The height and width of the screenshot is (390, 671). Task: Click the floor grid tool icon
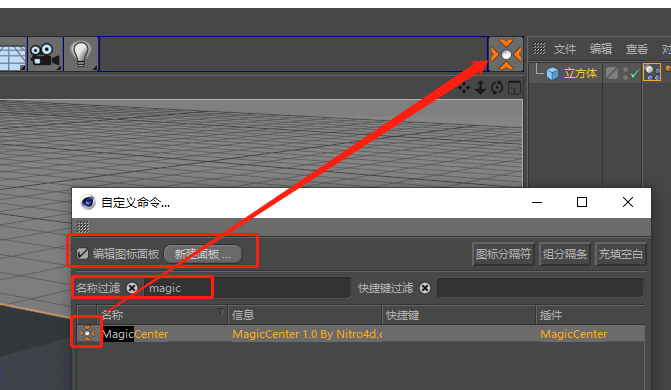coord(13,54)
